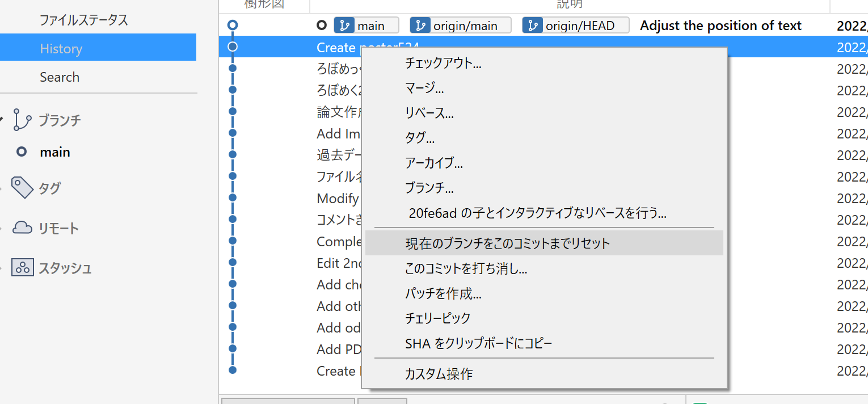
Task: Select the commit row starting 'Modify'
Action: [x=338, y=198]
